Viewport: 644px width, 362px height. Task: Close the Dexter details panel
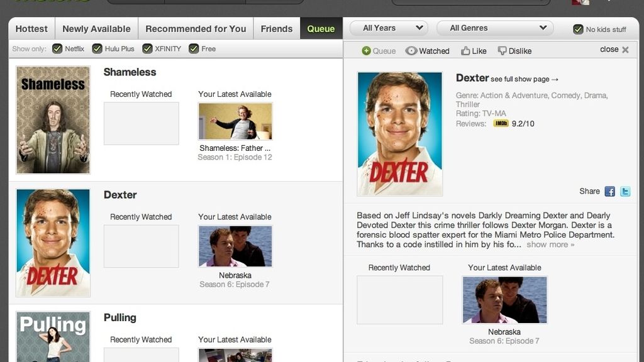(614, 50)
